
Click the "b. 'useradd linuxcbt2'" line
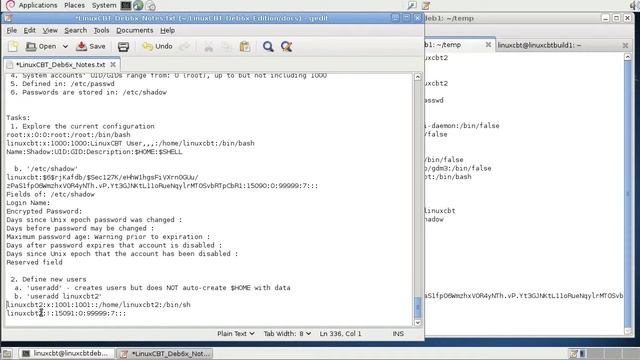tap(58, 296)
